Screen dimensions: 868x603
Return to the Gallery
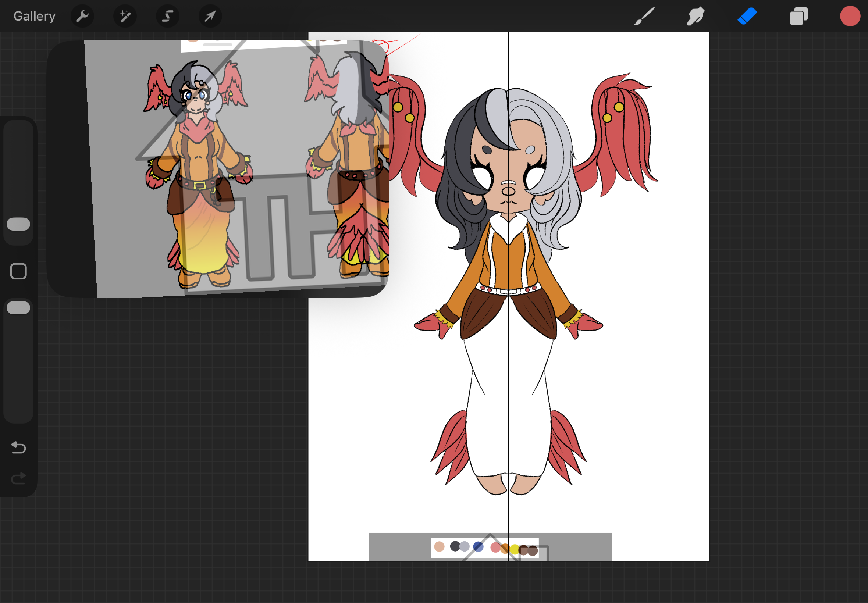tap(34, 16)
